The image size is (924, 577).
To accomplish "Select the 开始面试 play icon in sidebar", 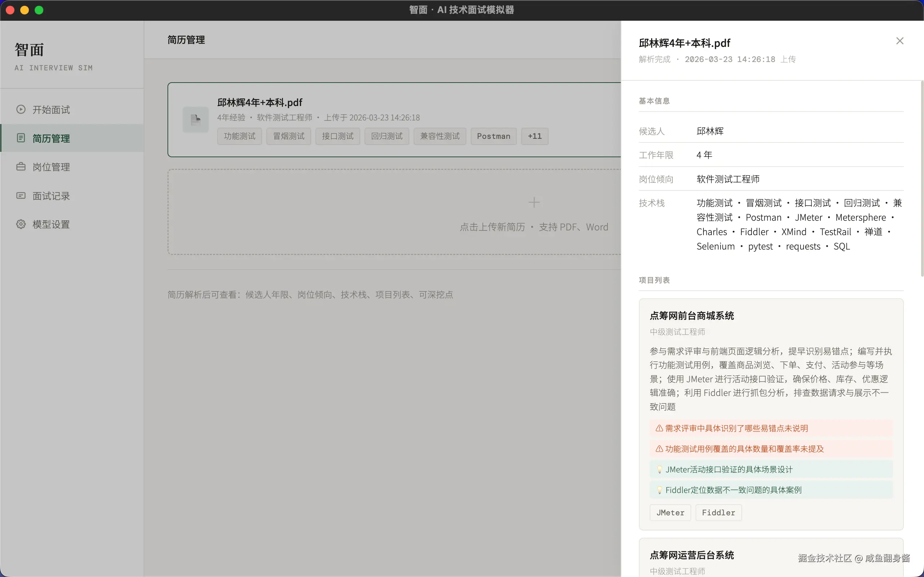I will [x=20, y=110].
